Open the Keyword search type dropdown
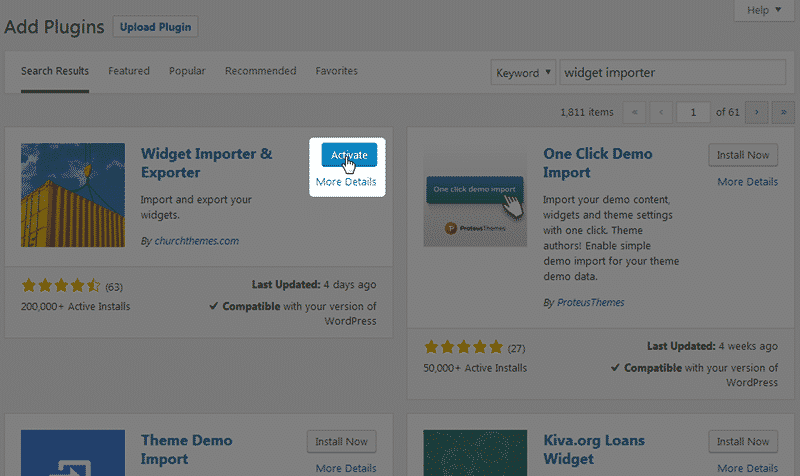Screen dimensions: 800x476 coord(523,72)
